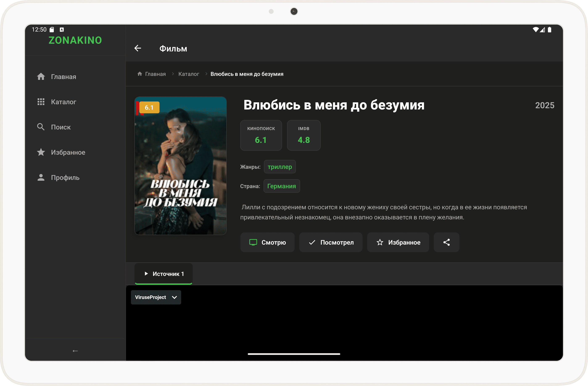The image size is (588, 386).
Task: Toggle the Избранное star button
Action: [x=398, y=242]
